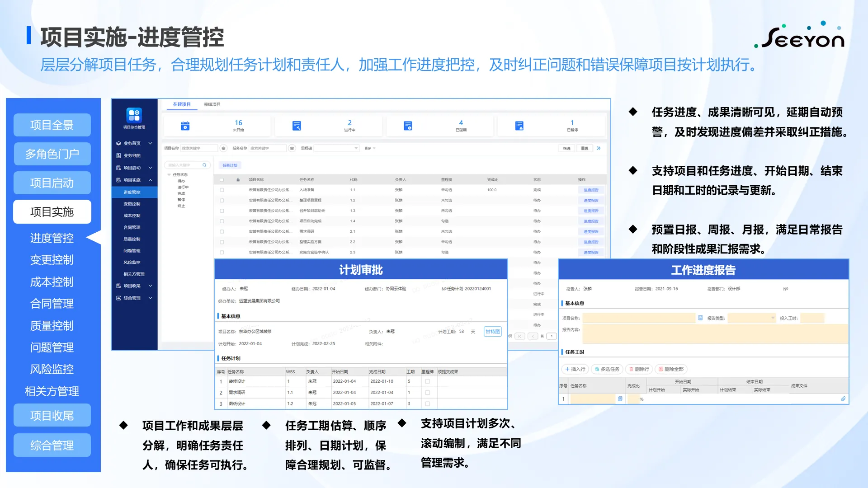The image size is (868, 488).
Task: Click the first page pagination arrow
Action: [x=520, y=336]
